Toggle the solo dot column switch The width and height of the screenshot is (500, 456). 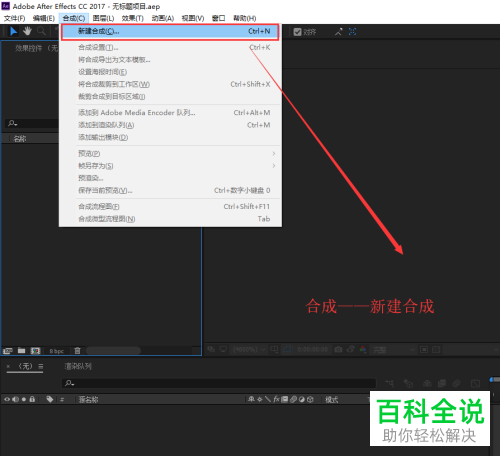(24, 399)
